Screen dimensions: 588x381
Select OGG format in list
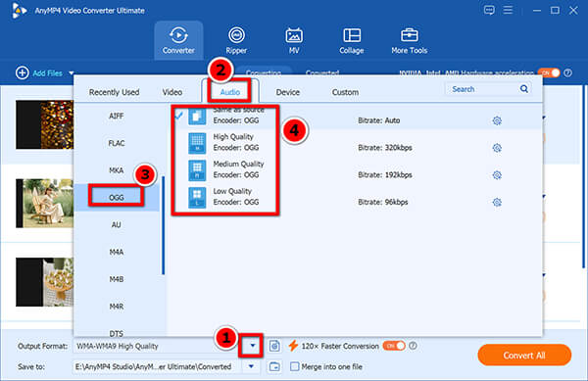coord(117,198)
